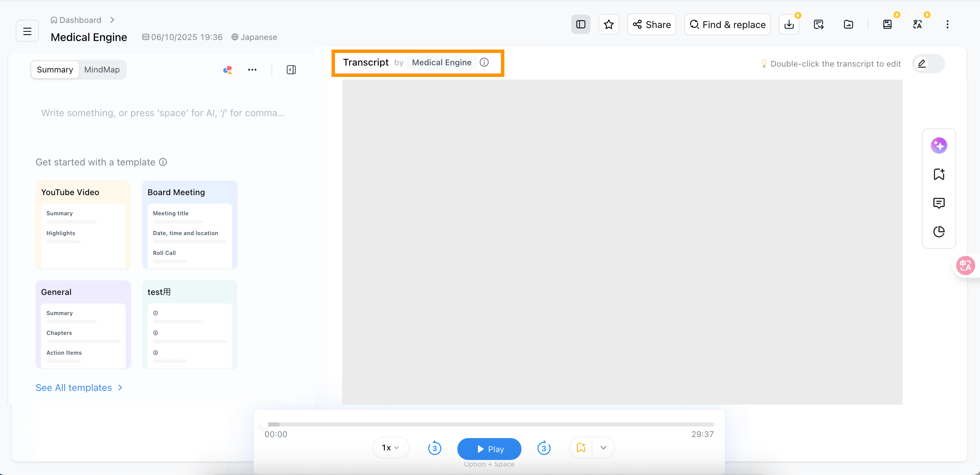
Task: Click the save icon with lightning badge
Action: 887,24
